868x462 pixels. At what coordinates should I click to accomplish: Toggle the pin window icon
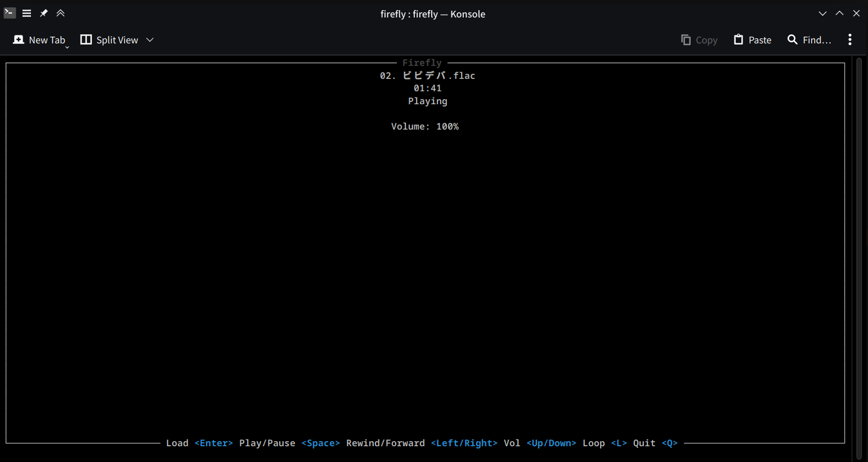point(43,13)
